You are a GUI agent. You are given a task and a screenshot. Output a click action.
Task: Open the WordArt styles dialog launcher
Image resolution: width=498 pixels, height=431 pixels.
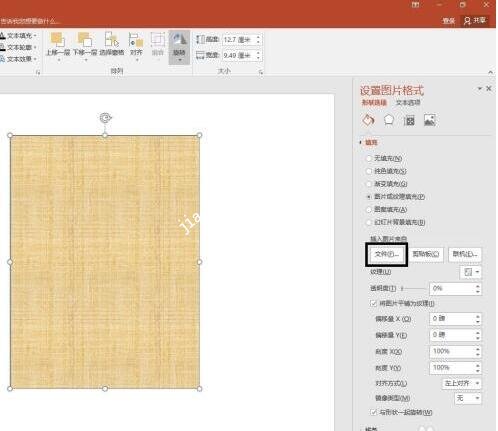click(x=38, y=72)
